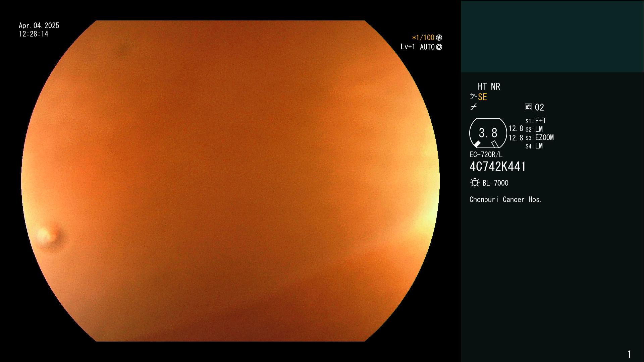This screenshot has height=362, width=644.
Task: Click the S2: LM switch assignment
Action: [x=534, y=129]
